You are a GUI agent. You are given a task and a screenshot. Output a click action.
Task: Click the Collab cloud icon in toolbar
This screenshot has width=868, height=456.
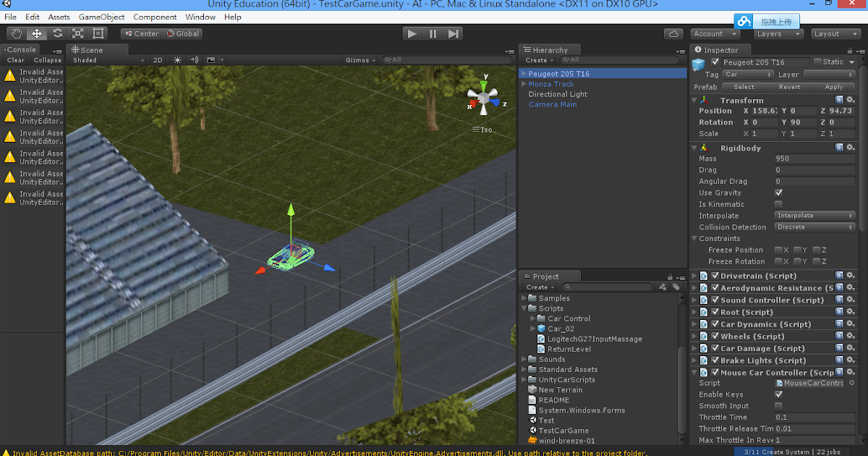coord(673,33)
